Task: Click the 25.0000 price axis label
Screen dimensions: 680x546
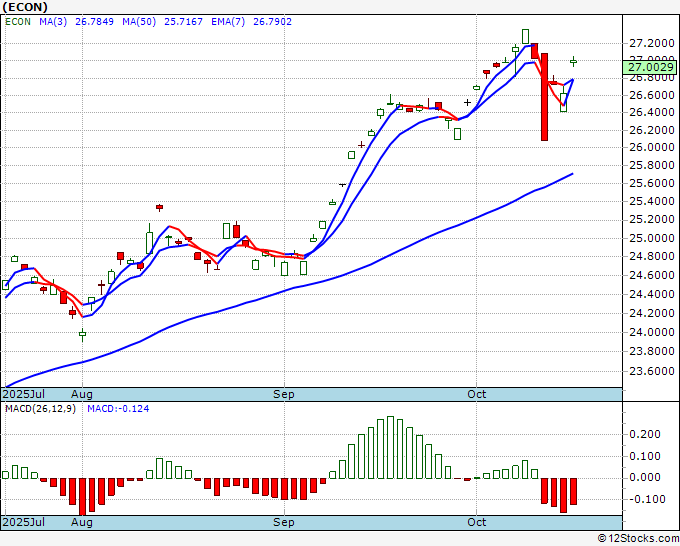Action: point(652,238)
